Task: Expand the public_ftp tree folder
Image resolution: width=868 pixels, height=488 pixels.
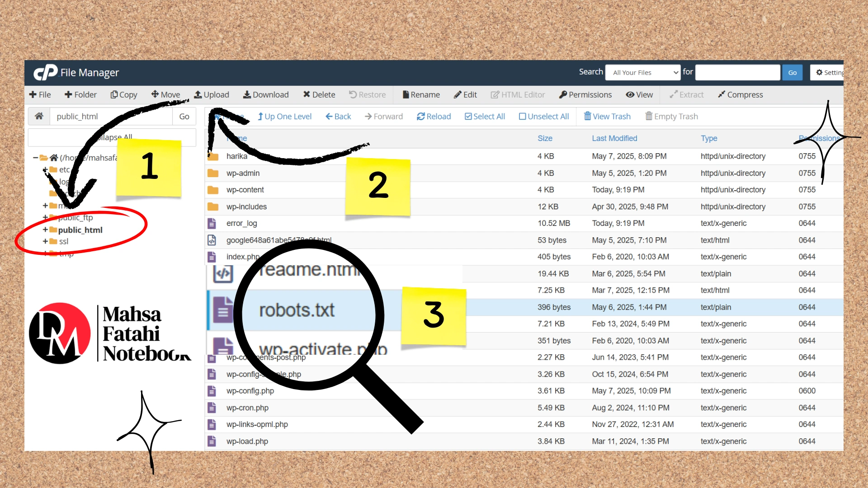Action: pos(45,217)
